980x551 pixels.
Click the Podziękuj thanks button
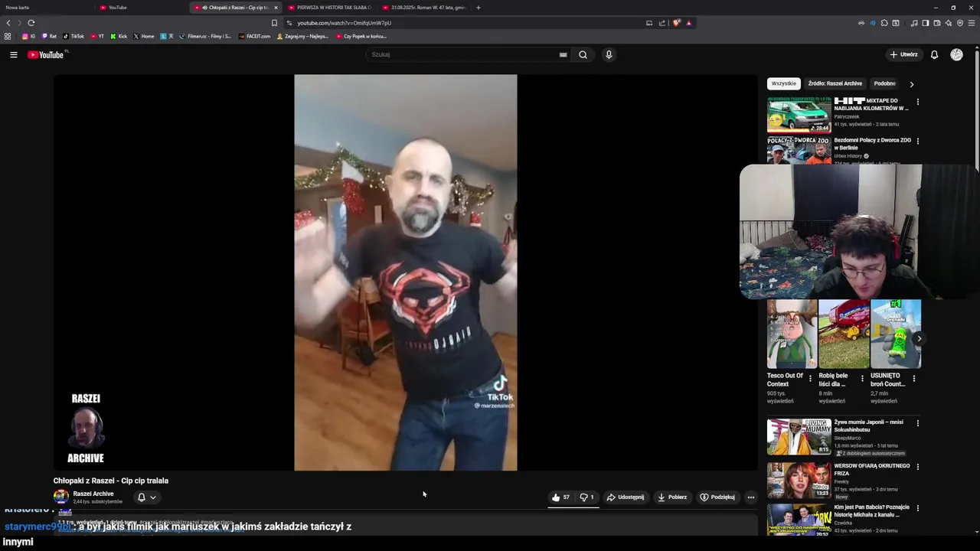[717, 497]
